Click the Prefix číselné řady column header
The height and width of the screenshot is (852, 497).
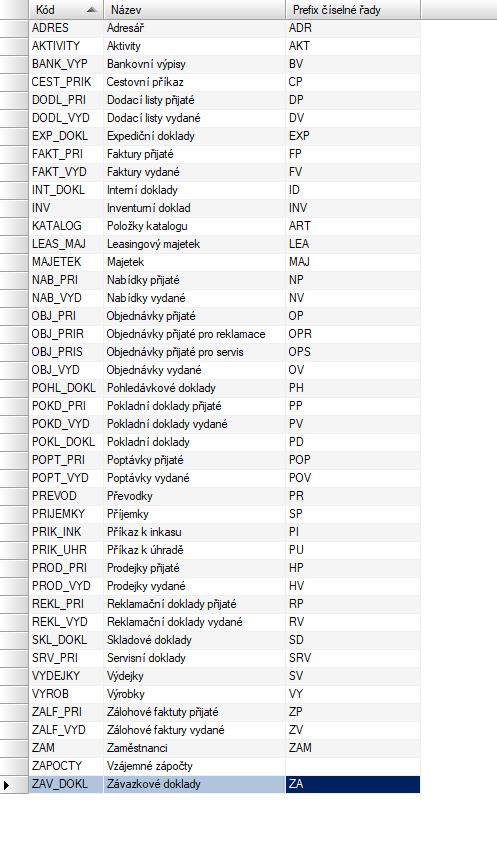pos(353,10)
